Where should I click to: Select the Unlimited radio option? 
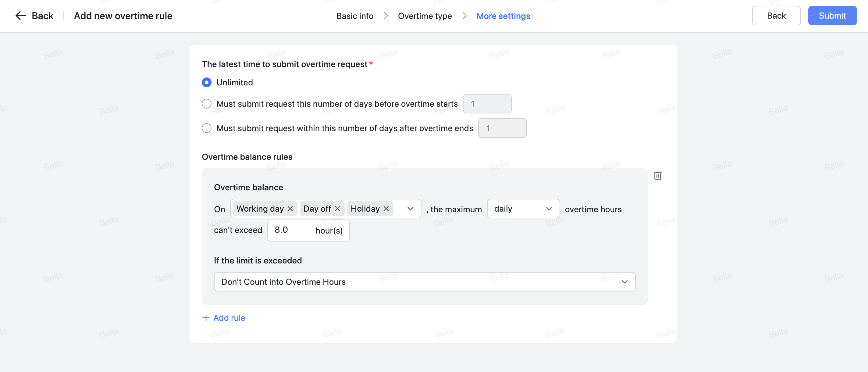(x=207, y=82)
